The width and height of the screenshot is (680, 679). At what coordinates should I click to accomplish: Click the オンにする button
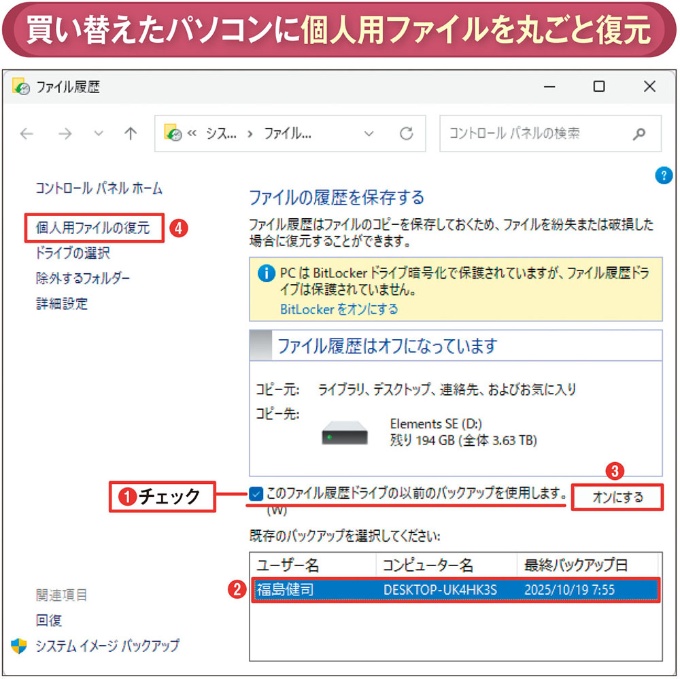pos(617,497)
